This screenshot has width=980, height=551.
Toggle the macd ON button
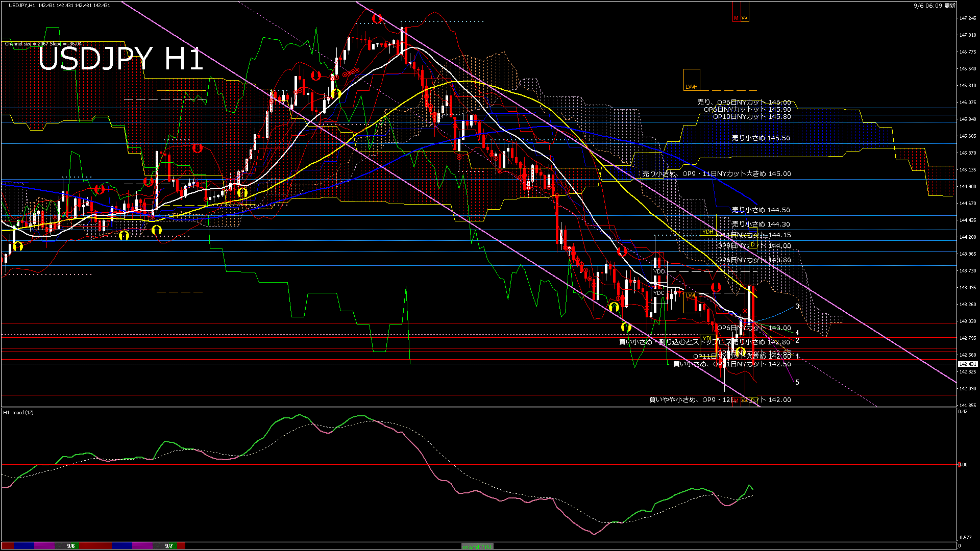[x=477, y=546]
